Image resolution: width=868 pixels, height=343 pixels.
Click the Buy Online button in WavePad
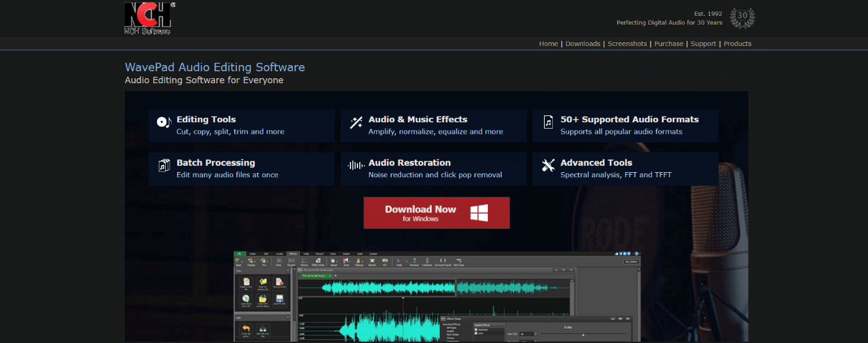pyautogui.click(x=632, y=262)
